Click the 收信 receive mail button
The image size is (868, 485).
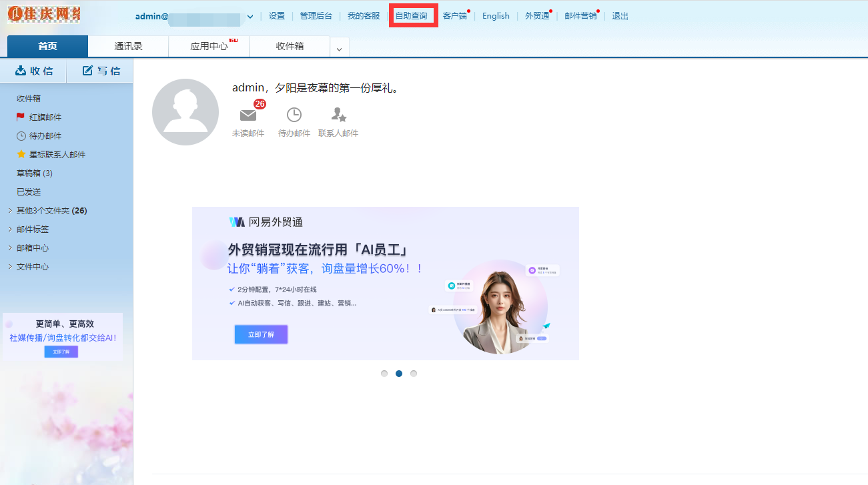click(x=33, y=71)
